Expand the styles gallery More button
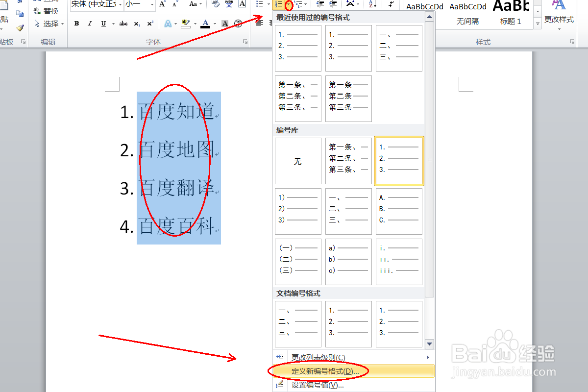Image resolution: width=588 pixels, height=392 pixels. pyautogui.click(x=538, y=23)
